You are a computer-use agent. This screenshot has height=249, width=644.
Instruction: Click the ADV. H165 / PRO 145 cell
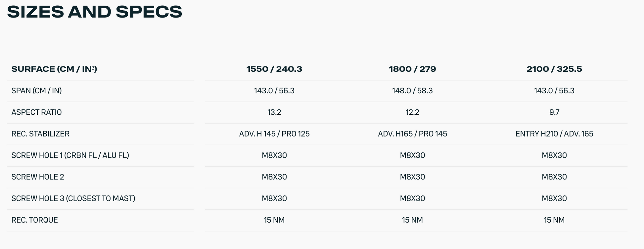tap(412, 134)
